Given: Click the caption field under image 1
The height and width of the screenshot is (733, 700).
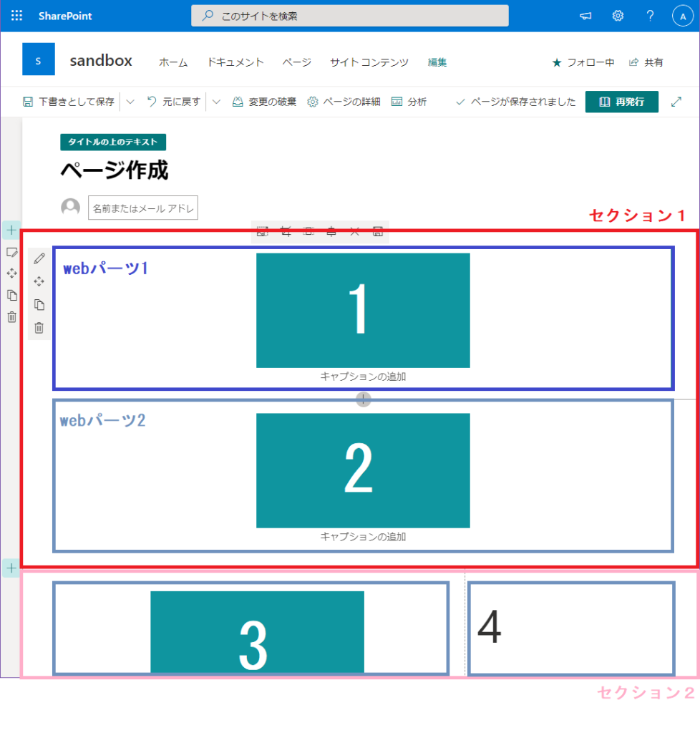Looking at the screenshot, I should 363,377.
